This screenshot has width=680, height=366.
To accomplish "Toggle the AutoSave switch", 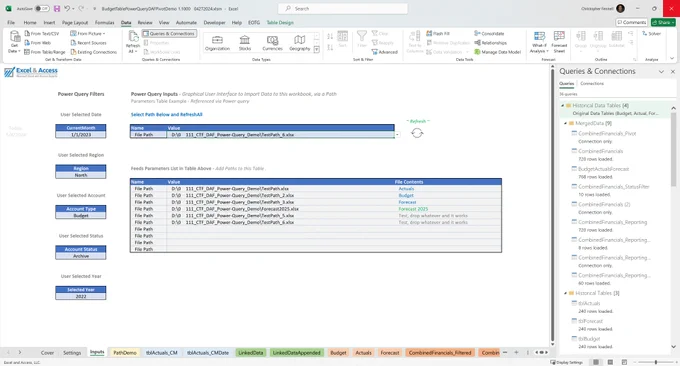I will point(42,9).
